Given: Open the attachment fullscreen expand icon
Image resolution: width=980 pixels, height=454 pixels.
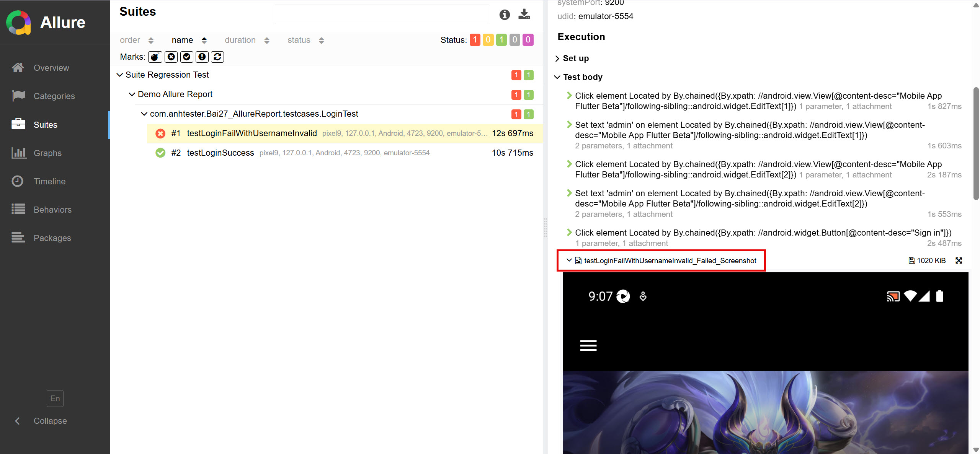Looking at the screenshot, I should [x=959, y=260].
